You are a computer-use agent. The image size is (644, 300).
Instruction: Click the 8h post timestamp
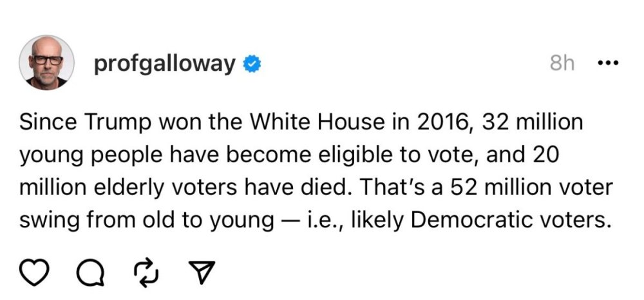tap(562, 64)
